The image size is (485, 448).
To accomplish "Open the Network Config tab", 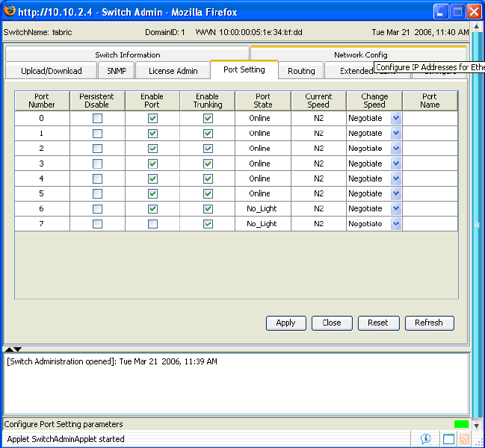I will [x=360, y=55].
